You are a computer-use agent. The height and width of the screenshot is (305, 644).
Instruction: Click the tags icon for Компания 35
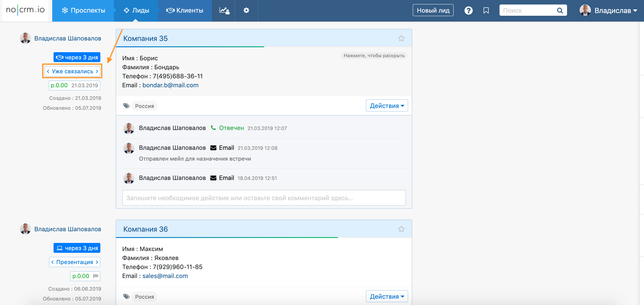pyautogui.click(x=126, y=106)
